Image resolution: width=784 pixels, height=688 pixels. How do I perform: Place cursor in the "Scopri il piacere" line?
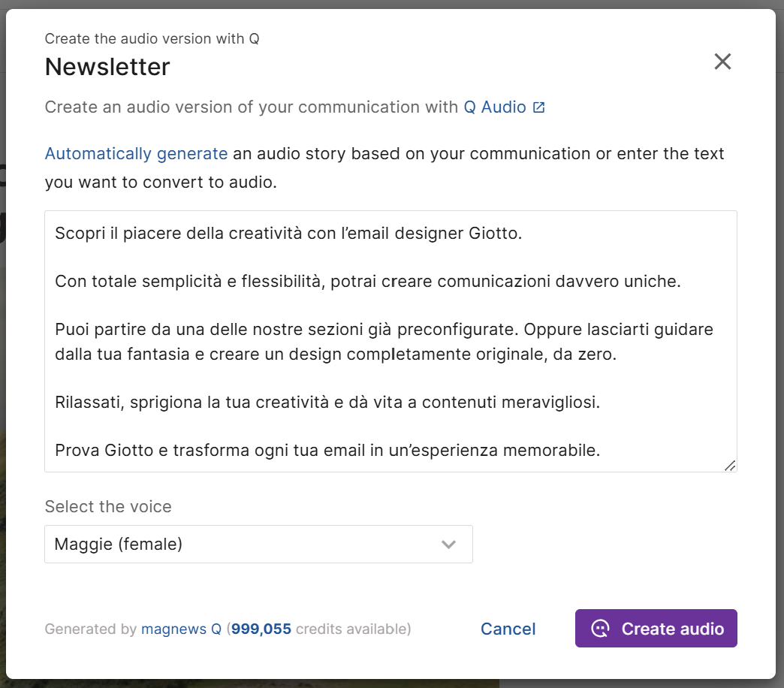click(x=288, y=234)
